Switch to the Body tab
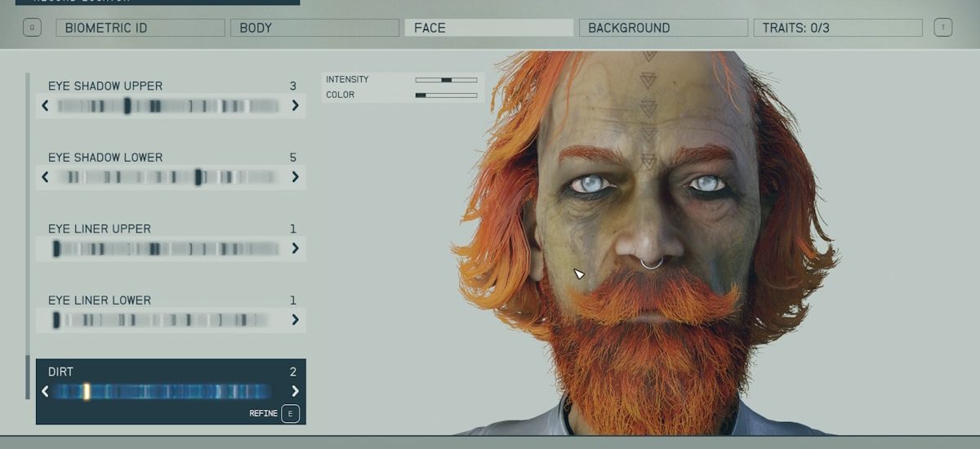Viewport: 980px width, 449px height. tap(314, 28)
